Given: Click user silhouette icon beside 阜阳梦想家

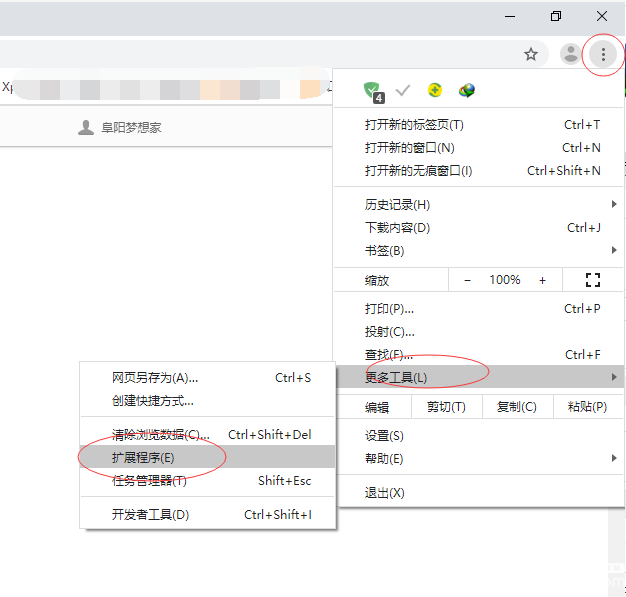Looking at the screenshot, I should (85, 128).
